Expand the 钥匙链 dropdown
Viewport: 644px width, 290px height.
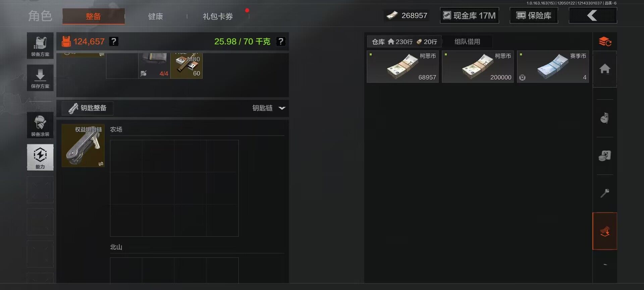269,108
